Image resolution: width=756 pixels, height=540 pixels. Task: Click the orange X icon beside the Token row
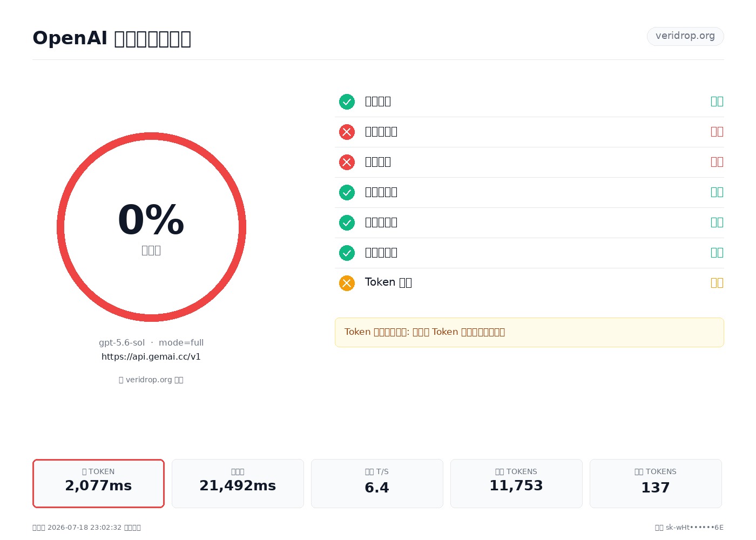[x=347, y=283]
